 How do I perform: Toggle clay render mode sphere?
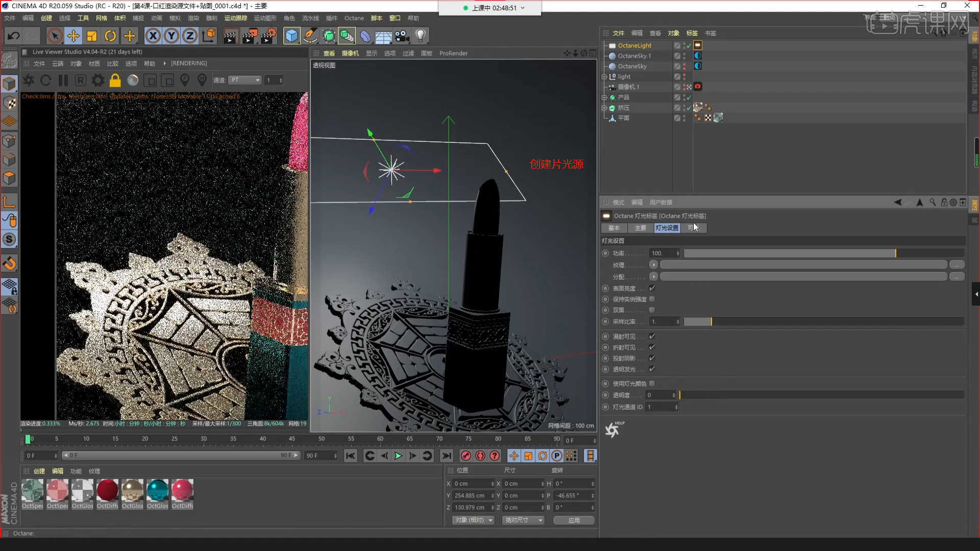coord(133,80)
